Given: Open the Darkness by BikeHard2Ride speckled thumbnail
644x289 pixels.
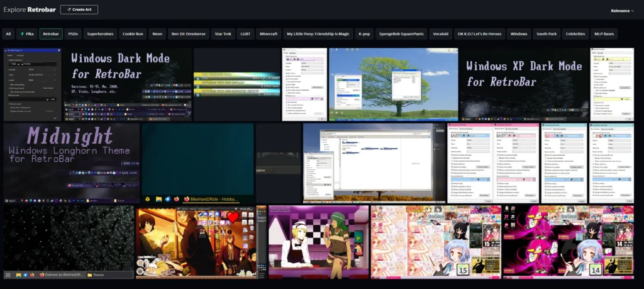Looking at the screenshot, I should coord(69,242).
